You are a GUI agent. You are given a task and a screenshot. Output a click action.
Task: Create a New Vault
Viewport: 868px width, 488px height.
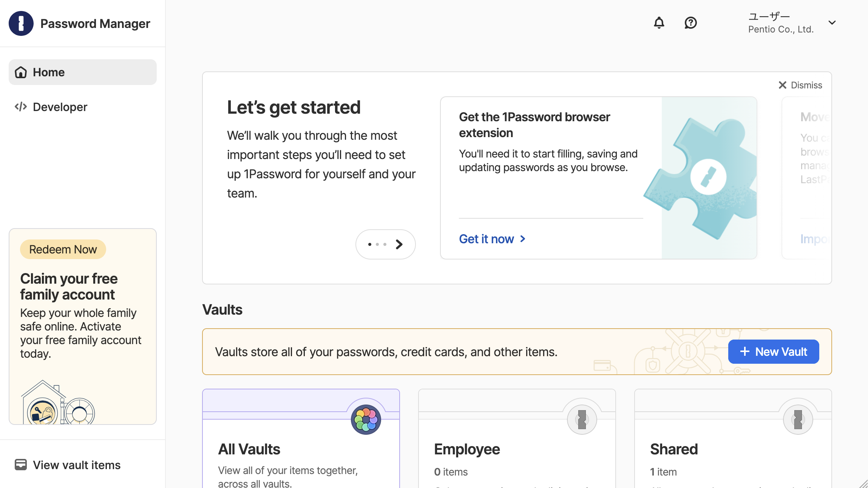click(774, 352)
